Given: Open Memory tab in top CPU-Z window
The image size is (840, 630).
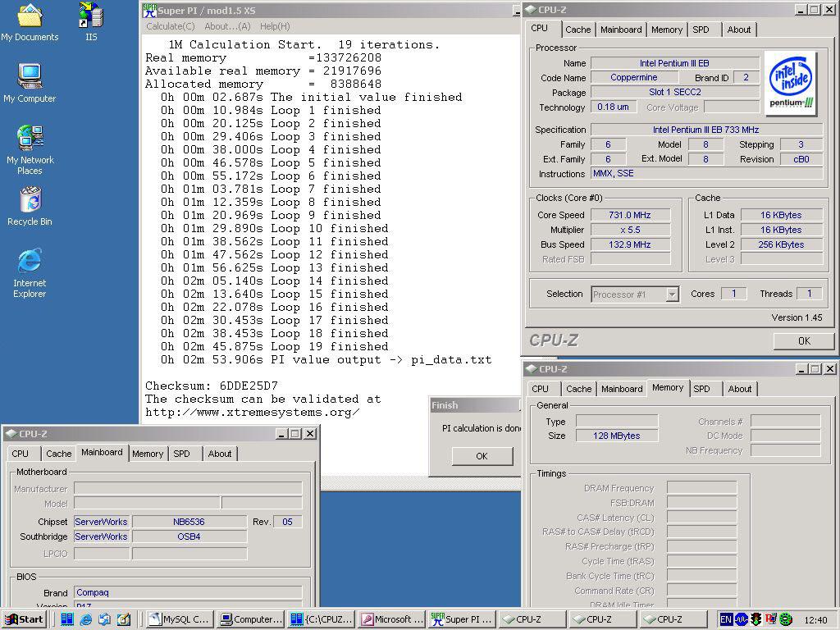Looking at the screenshot, I should click(x=666, y=30).
